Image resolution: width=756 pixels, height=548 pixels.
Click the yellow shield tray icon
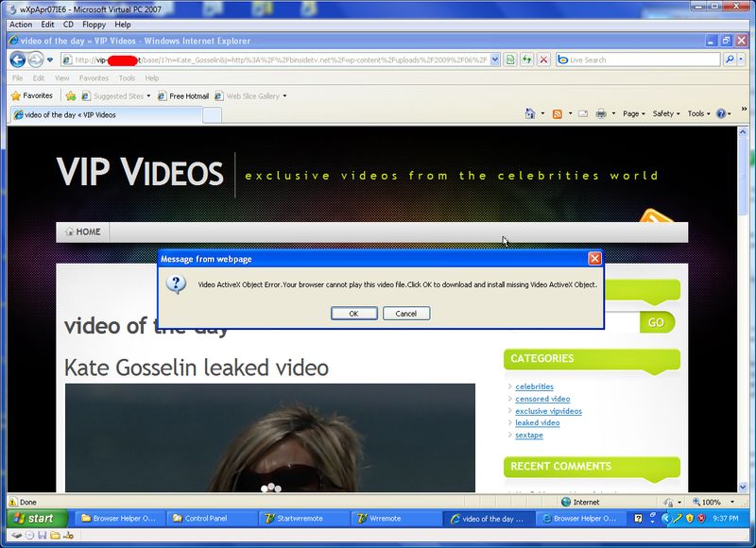(x=690, y=519)
